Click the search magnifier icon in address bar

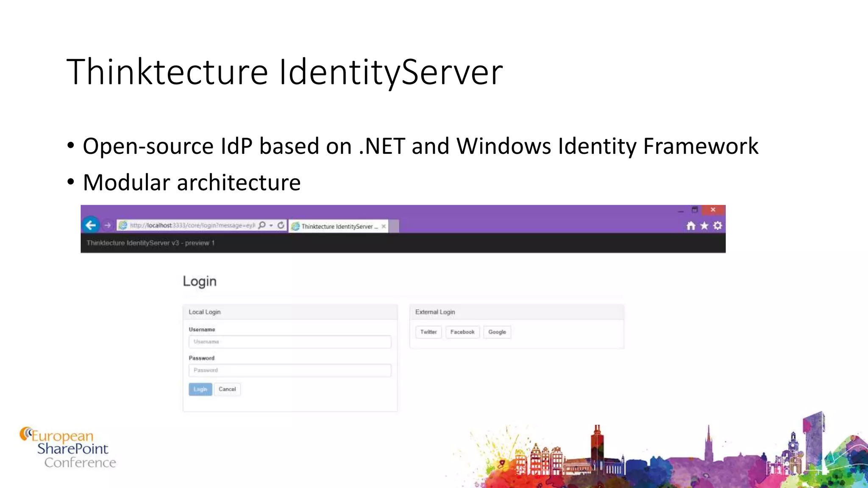pos(262,225)
